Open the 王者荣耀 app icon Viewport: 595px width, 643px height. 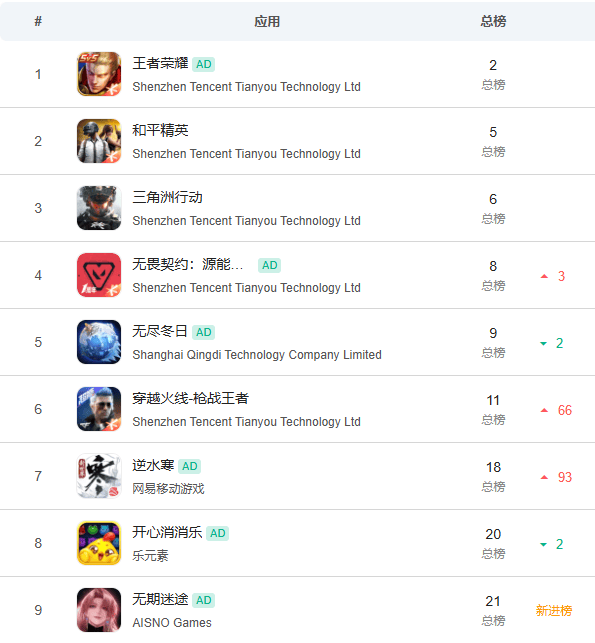click(99, 74)
